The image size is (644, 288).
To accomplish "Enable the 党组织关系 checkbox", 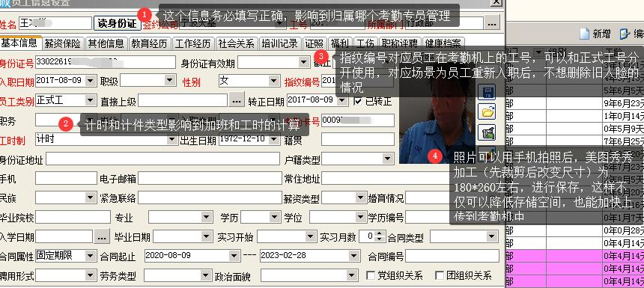I will coord(370,275).
